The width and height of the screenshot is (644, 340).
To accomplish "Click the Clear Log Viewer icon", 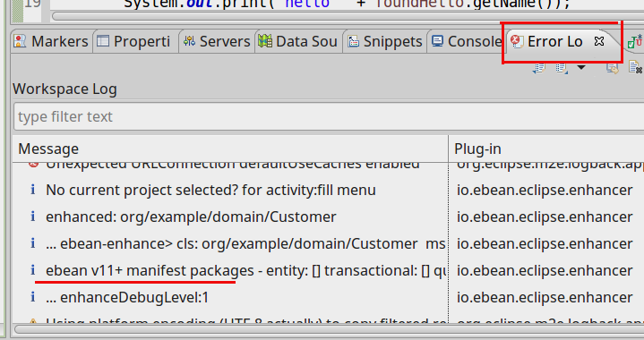I will [x=613, y=67].
